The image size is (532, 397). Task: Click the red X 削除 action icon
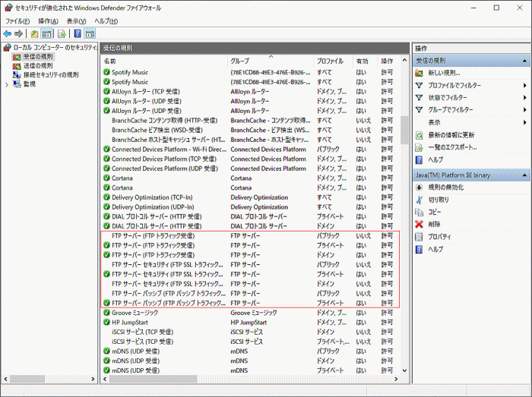pyautogui.click(x=420, y=224)
